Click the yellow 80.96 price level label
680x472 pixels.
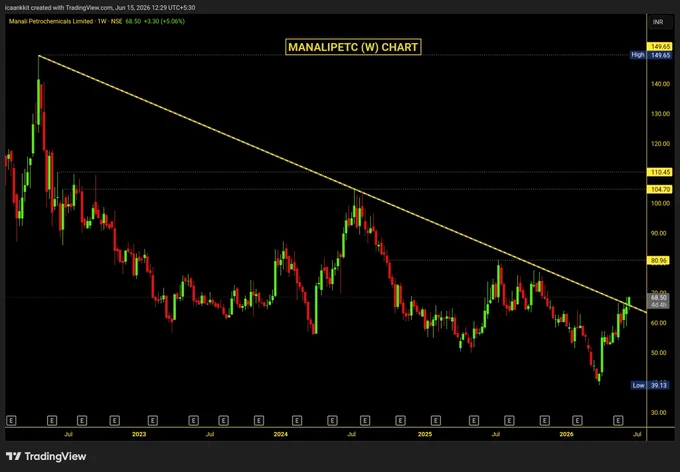[659, 260]
